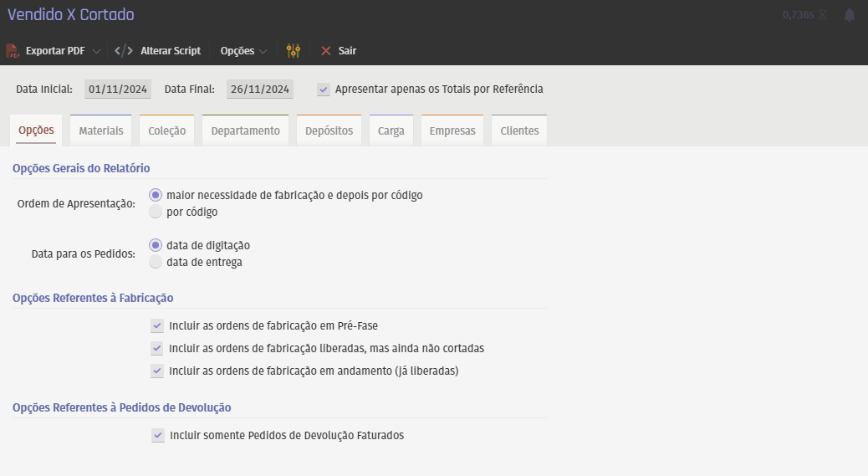Uncheck ordens de fabricação em Pré-Fase
The height and width of the screenshot is (476, 868).
point(157,325)
